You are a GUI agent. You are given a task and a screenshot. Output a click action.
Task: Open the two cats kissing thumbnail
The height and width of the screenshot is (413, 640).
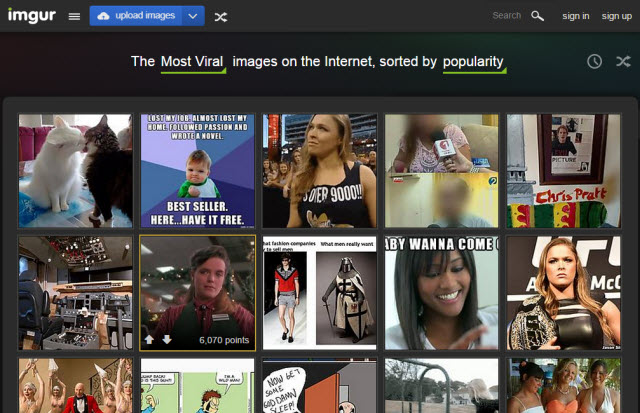pos(76,171)
